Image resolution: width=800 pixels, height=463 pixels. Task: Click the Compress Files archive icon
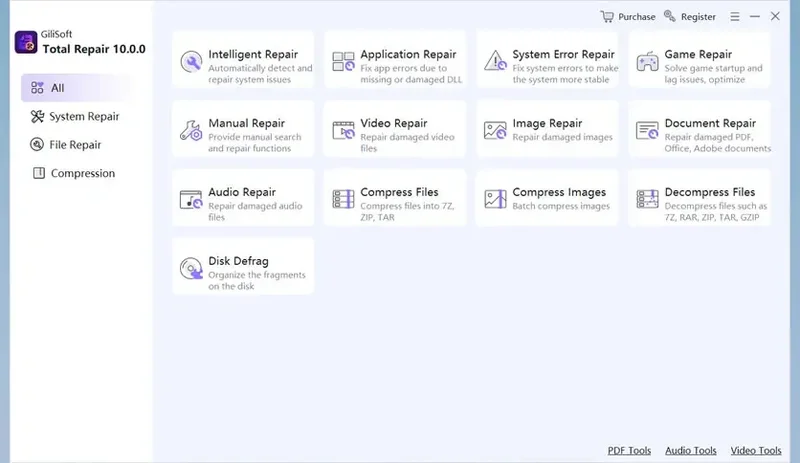click(x=343, y=199)
